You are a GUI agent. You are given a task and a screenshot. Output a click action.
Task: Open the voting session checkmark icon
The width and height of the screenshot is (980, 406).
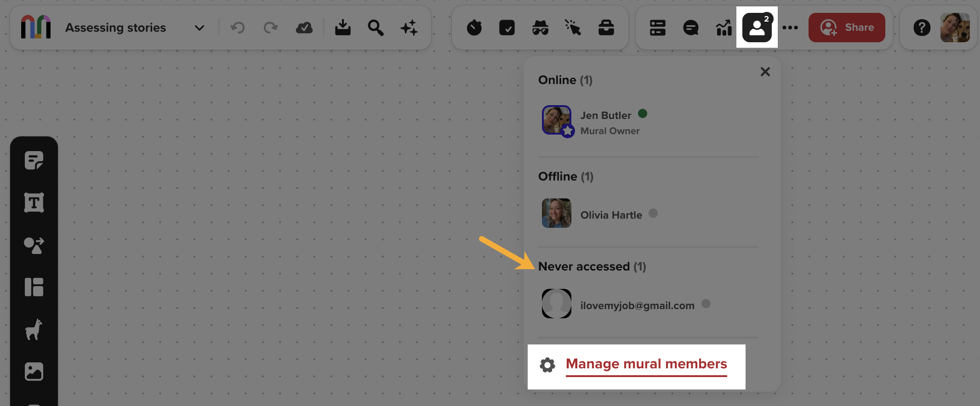507,28
